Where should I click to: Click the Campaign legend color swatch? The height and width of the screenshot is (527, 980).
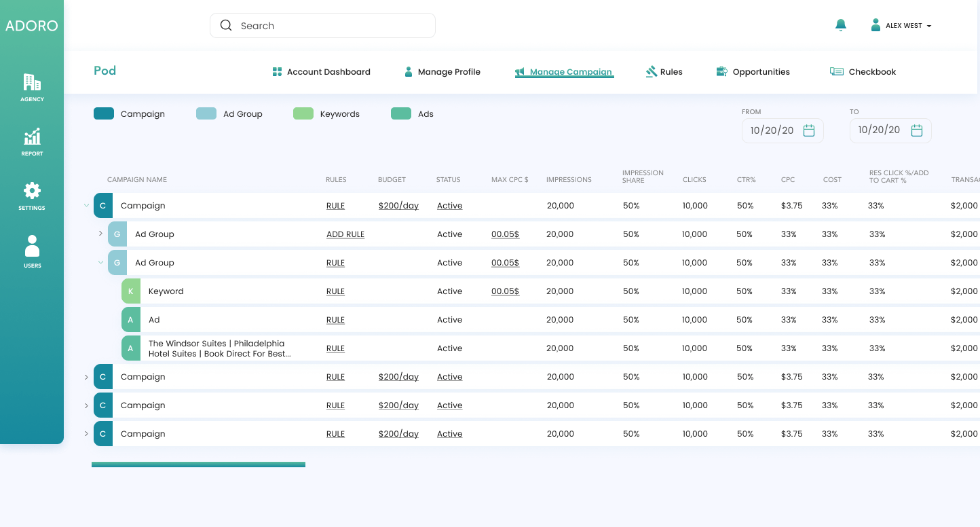(104, 114)
